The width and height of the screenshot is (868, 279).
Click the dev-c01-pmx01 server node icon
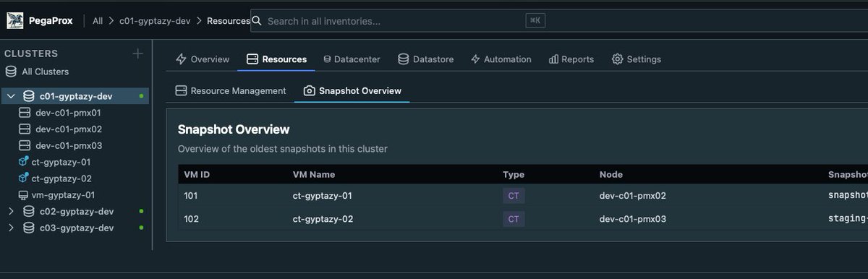point(24,113)
